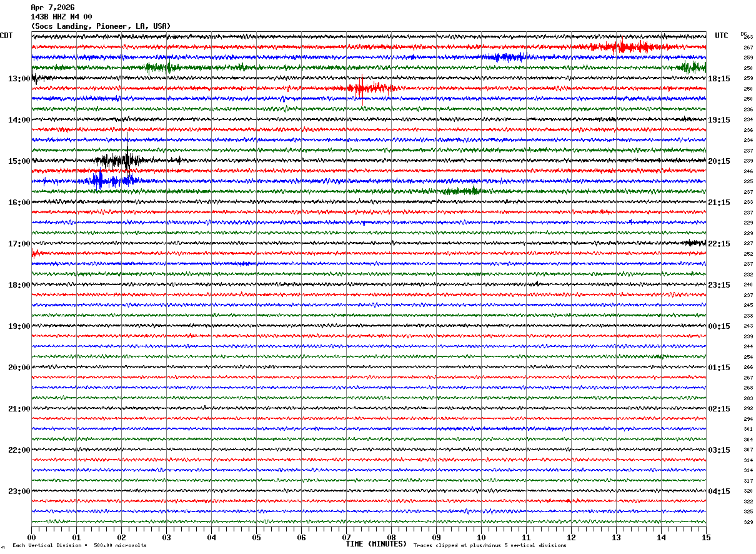The image size is (756, 554).
Task: Select the 20:00 CDT time marker
Action: point(19,368)
